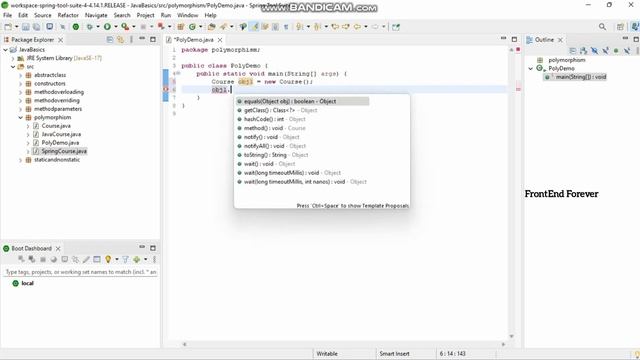Click the New Java Class green icon
The image size is (640, 360).
click(x=192, y=27)
